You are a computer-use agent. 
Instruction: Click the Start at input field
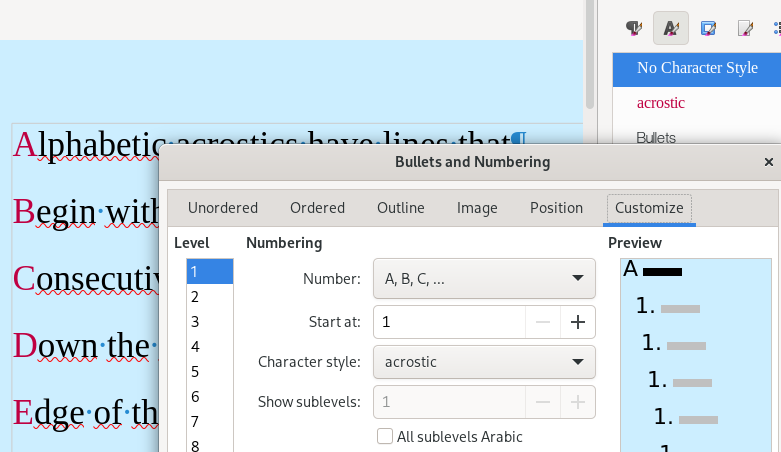(450, 322)
